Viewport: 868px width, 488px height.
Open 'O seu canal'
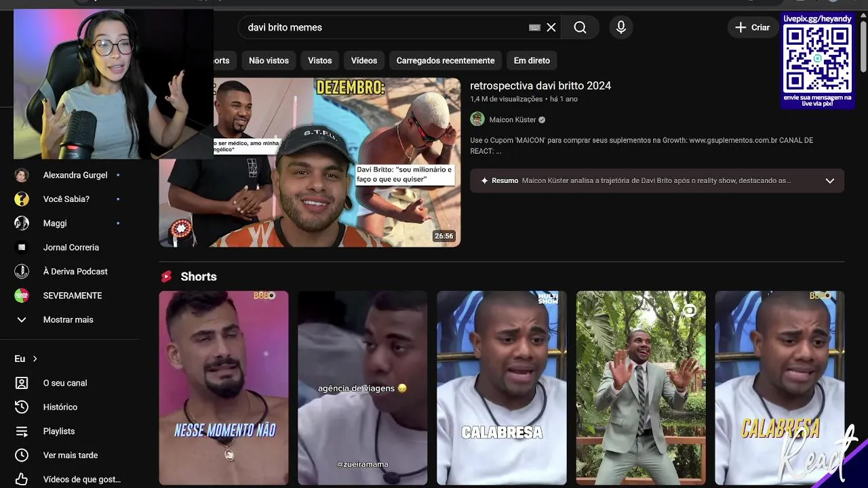pyautogui.click(x=65, y=383)
